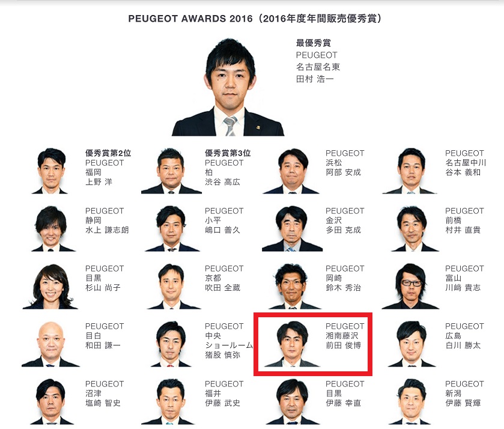
Task: Click the Kyoto winner's portrait
Action: [x=172, y=286]
